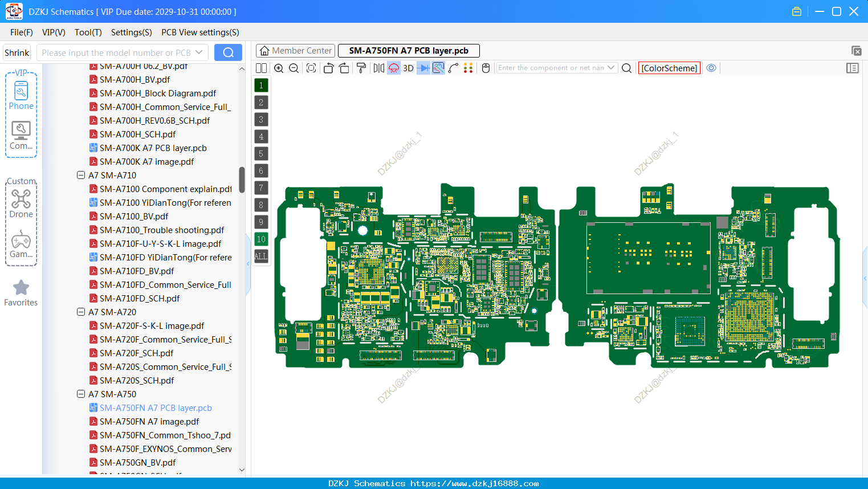Select PCB layer 7
This screenshot has height=489, width=868.
(261, 188)
